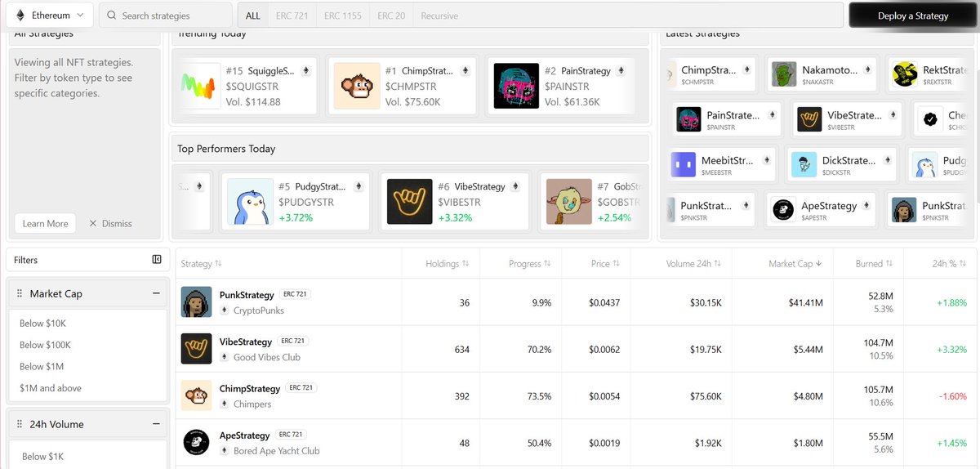This screenshot has width=980, height=469.
Task: Sort table by Market Cap column
Action: (795, 264)
